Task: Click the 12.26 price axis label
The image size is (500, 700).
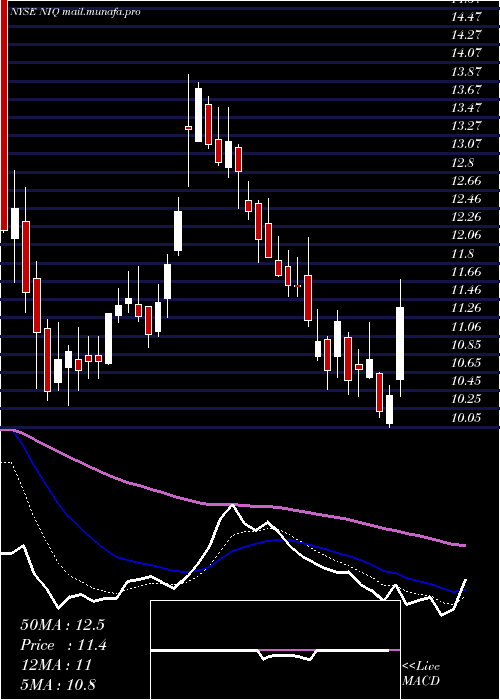Action: click(x=466, y=217)
